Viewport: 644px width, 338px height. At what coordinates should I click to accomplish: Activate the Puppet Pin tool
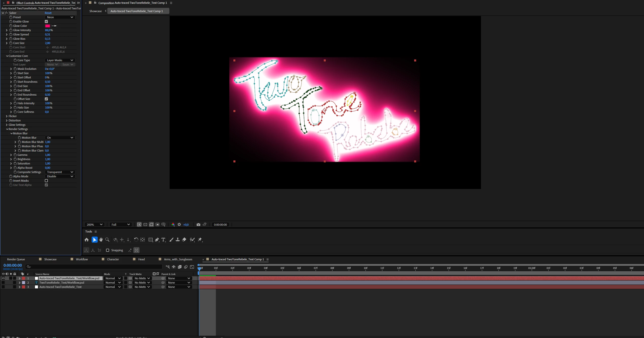tap(200, 240)
